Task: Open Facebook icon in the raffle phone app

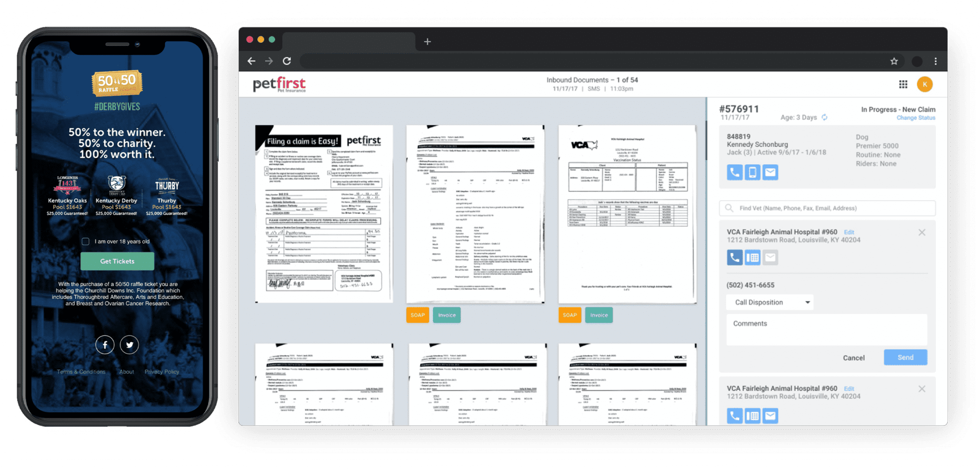Action: [105, 345]
